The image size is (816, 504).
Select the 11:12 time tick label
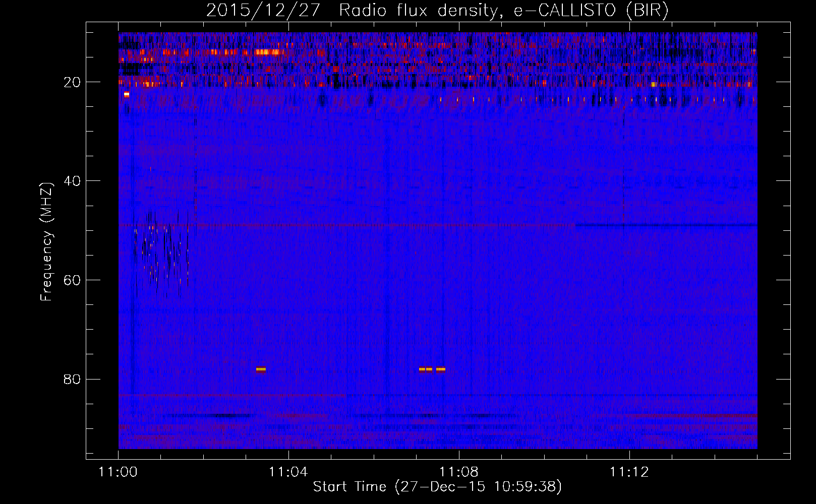tap(629, 472)
